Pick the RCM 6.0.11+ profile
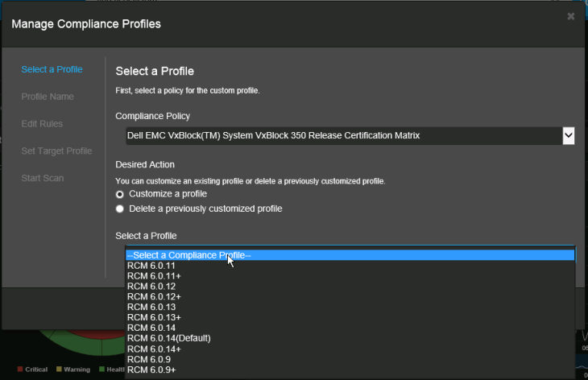This screenshot has height=380, width=588. point(153,276)
